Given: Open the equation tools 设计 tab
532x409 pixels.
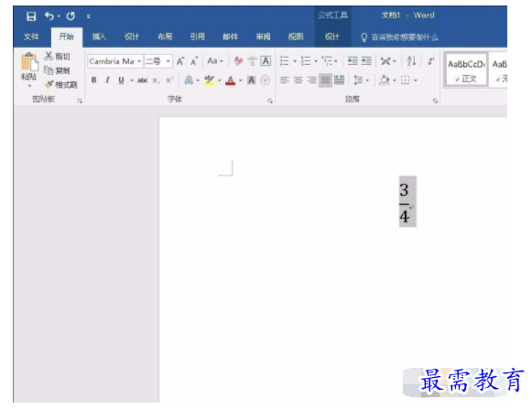Looking at the screenshot, I should [331, 37].
